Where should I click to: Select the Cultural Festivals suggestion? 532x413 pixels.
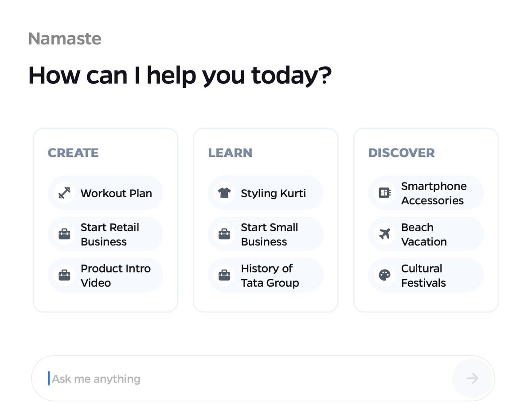click(x=426, y=275)
